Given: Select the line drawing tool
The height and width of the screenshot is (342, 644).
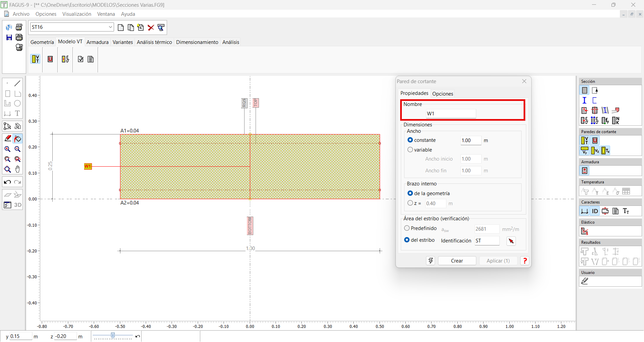Looking at the screenshot, I should point(17,83).
